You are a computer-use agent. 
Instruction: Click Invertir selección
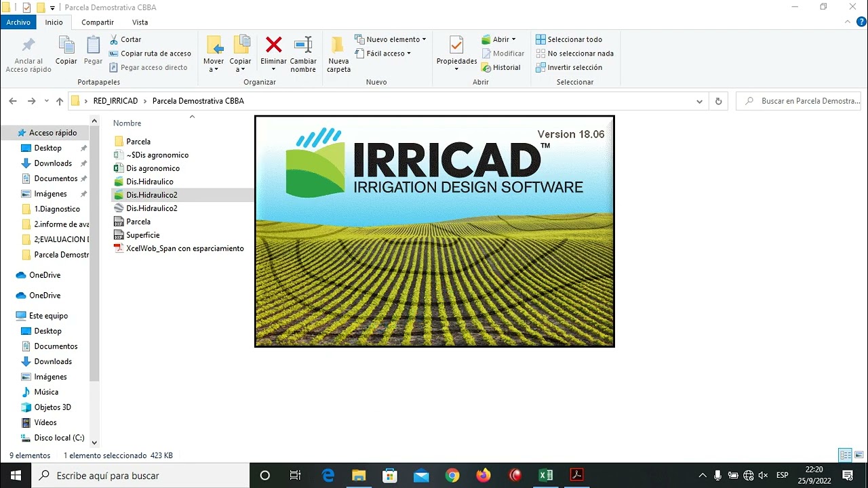[569, 67]
